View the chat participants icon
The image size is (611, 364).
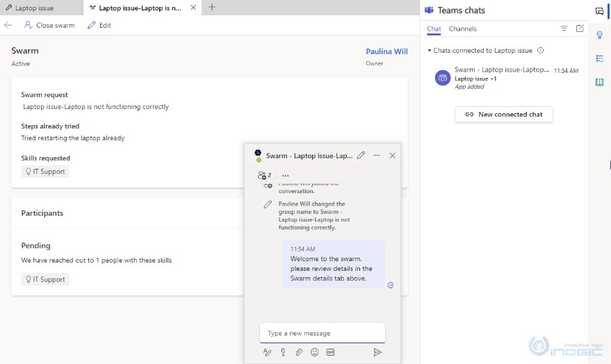[x=264, y=176]
